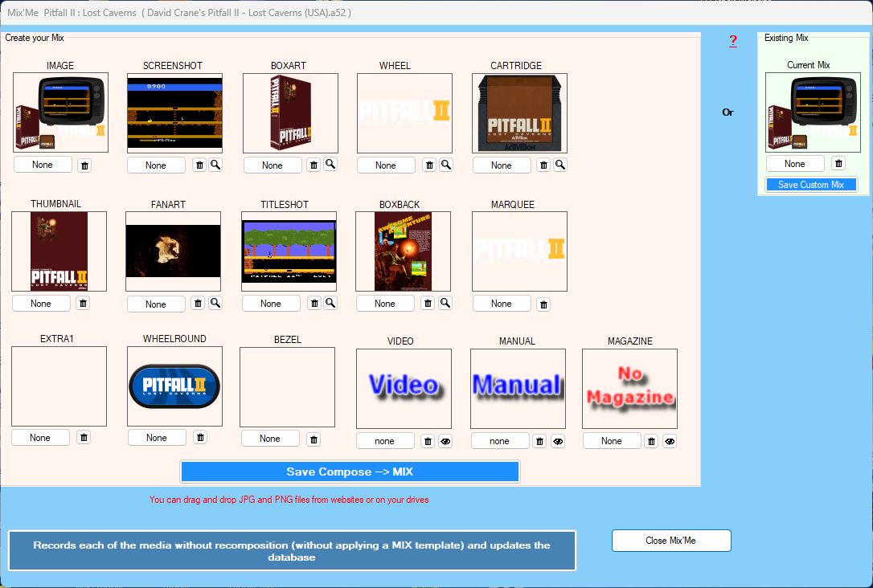Delete the THUMBNAIL media with trash icon

[x=83, y=303]
